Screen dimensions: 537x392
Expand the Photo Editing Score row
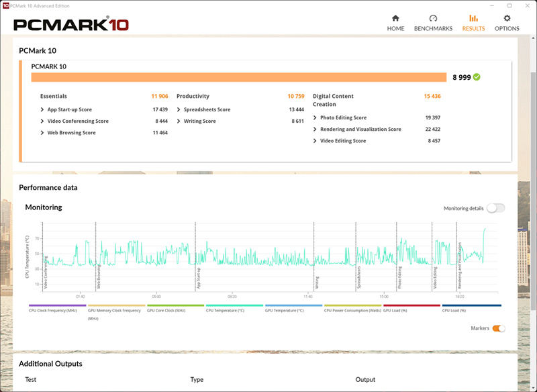315,117
